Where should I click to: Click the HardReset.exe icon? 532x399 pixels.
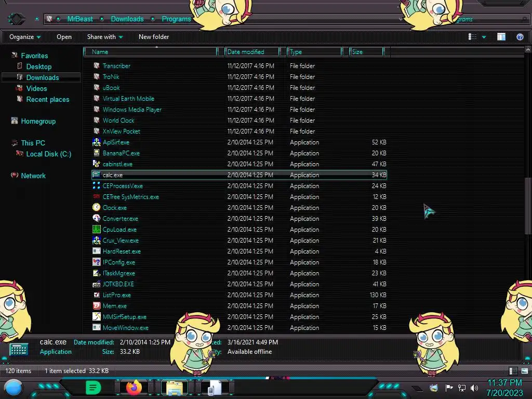click(x=96, y=251)
